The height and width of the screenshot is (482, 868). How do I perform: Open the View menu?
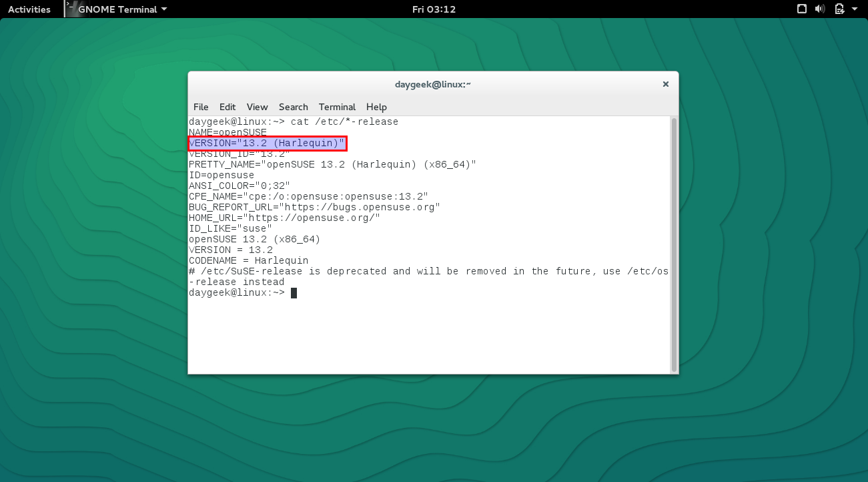coord(257,107)
